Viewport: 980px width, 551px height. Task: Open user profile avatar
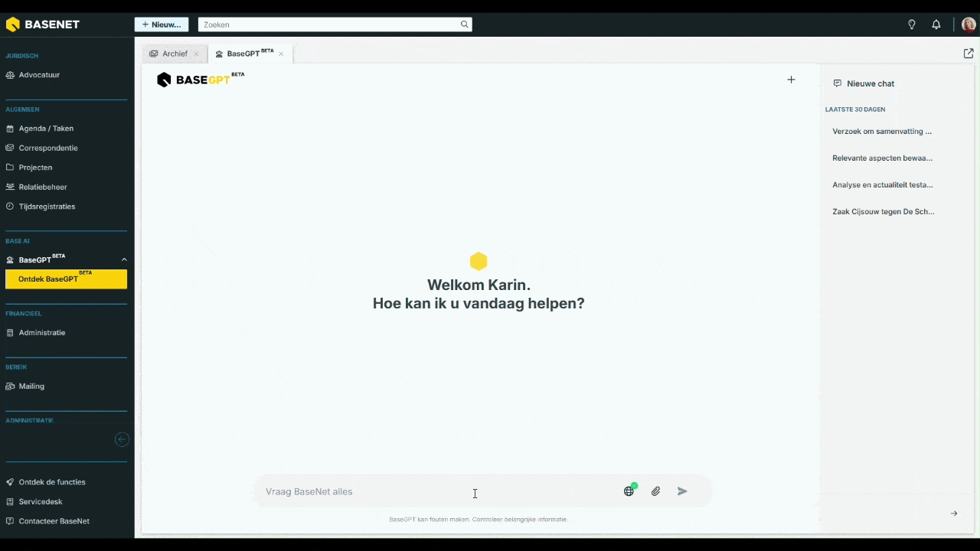[969, 24]
